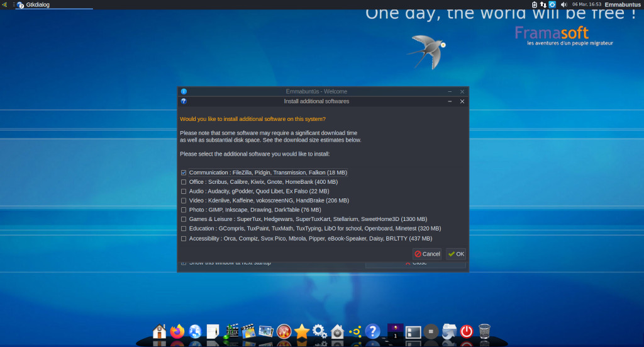The height and width of the screenshot is (347, 644).
Task: Tick the Accessibility software checkbox
Action: coord(184,239)
